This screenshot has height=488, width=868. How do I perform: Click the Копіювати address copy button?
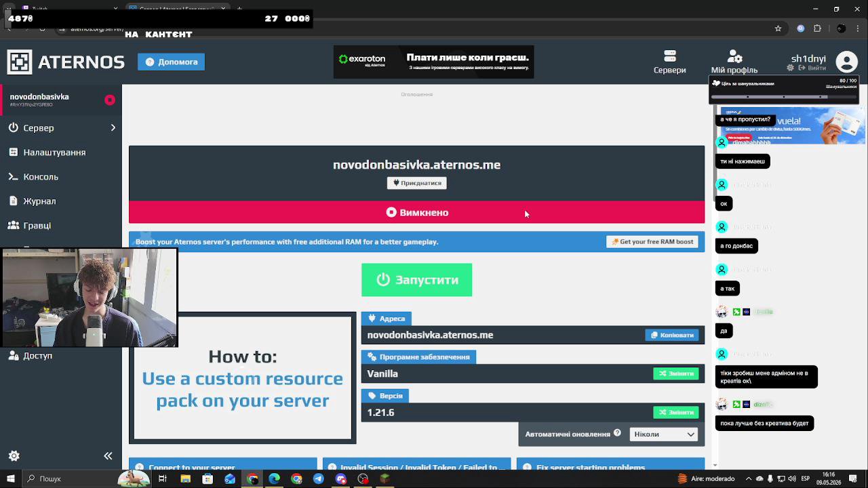click(x=671, y=335)
